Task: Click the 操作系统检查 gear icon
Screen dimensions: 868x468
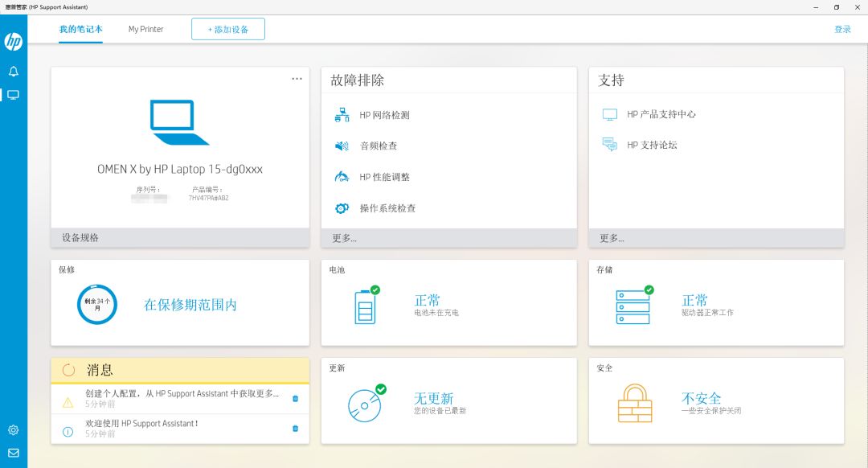Action: pyautogui.click(x=342, y=208)
